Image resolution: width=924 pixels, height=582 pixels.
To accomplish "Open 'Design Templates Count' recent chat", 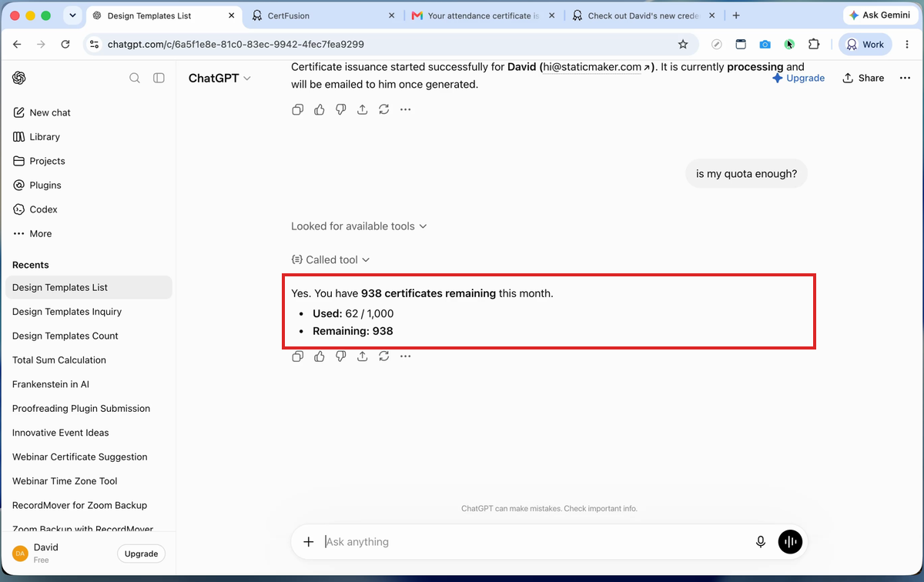I will [x=89, y=336].
